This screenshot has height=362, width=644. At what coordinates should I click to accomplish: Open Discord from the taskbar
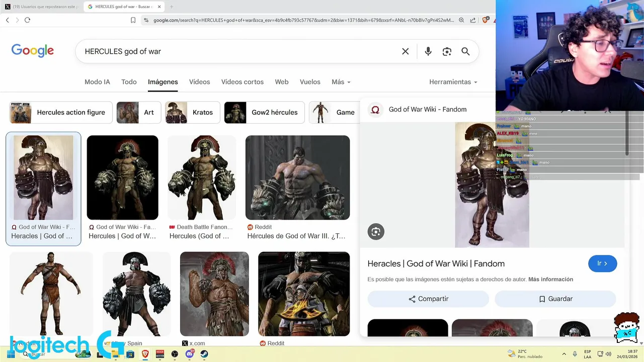tap(190, 354)
